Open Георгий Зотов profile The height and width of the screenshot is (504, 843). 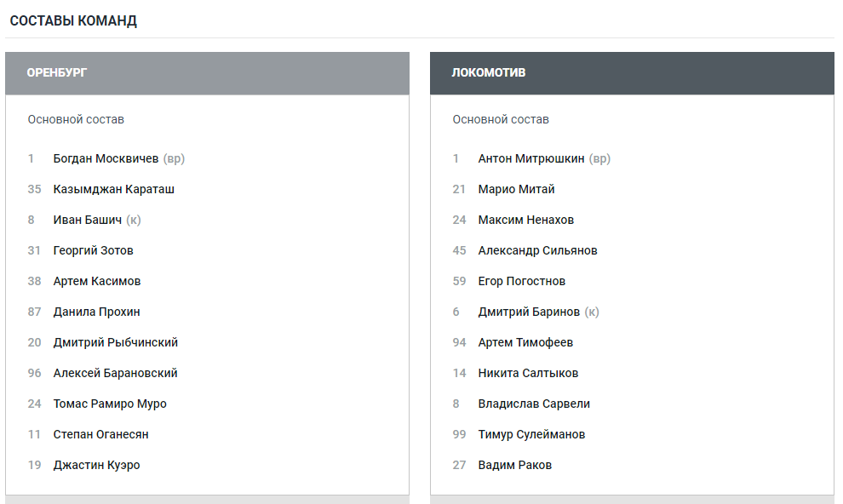tap(93, 250)
